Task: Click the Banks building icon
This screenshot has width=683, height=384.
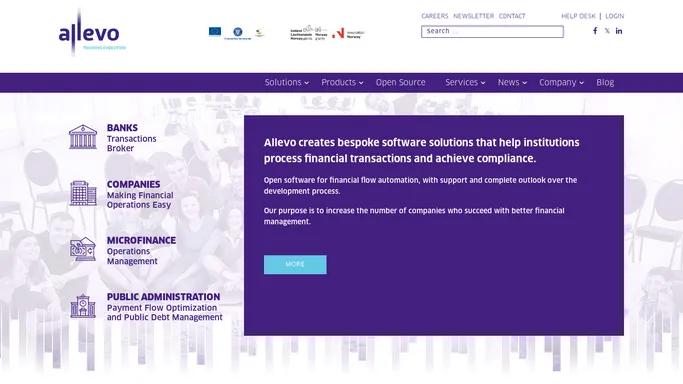Action: click(83, 137)
